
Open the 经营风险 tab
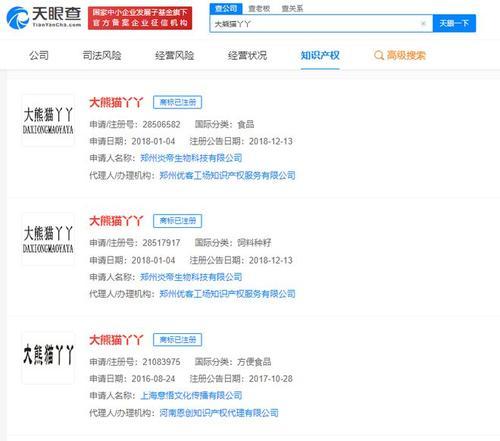click(x=175, y=55)
